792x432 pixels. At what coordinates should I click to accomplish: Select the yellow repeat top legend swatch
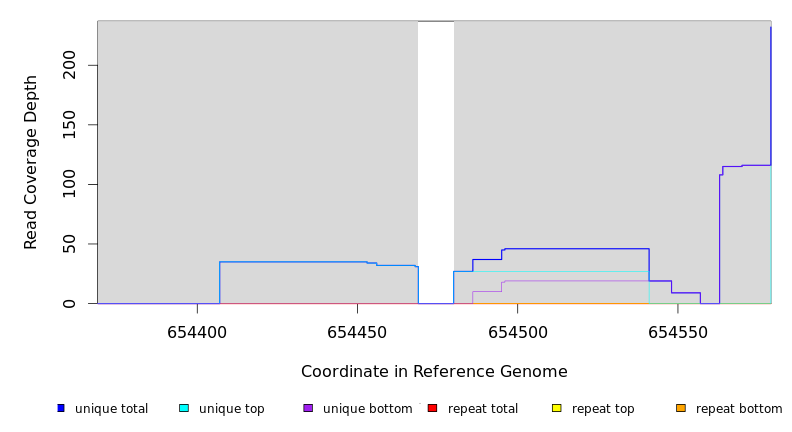557,408
